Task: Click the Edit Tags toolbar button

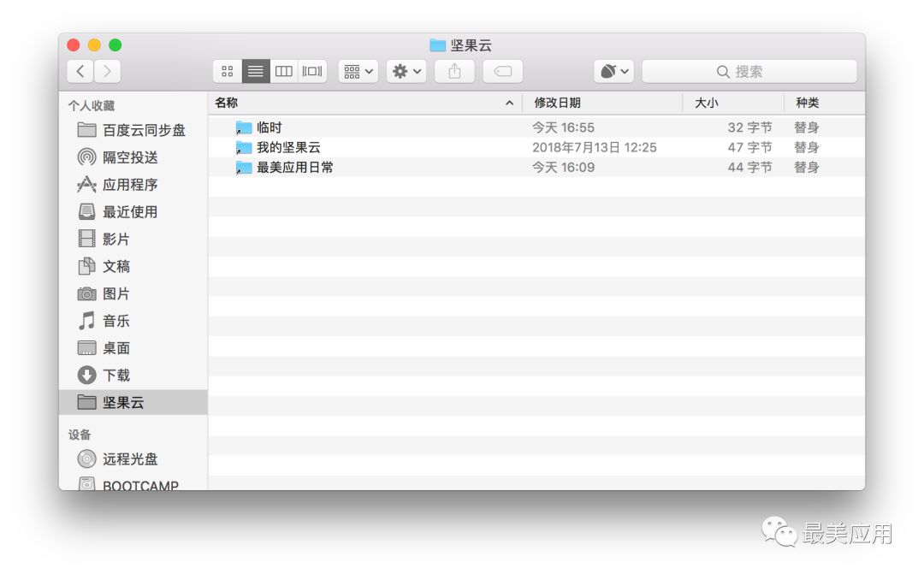Action: pyautogui.click(x=503, y=71)
